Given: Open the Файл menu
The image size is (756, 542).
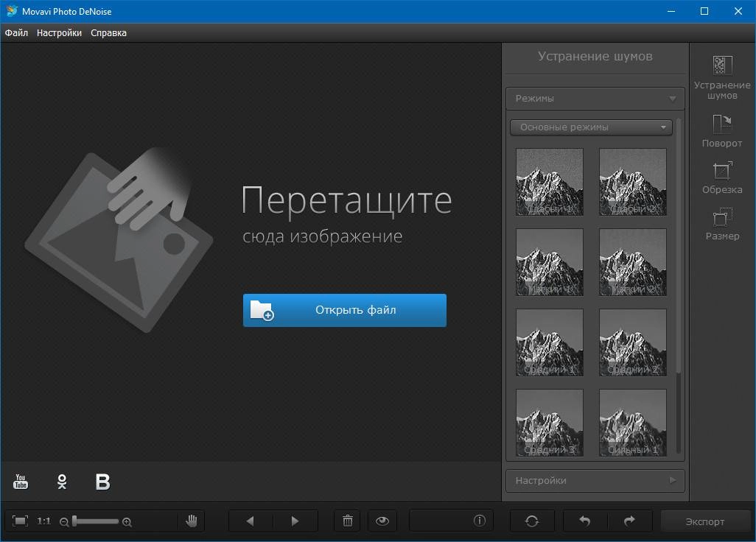Looking at the screenshot, I should click(16, 32).
